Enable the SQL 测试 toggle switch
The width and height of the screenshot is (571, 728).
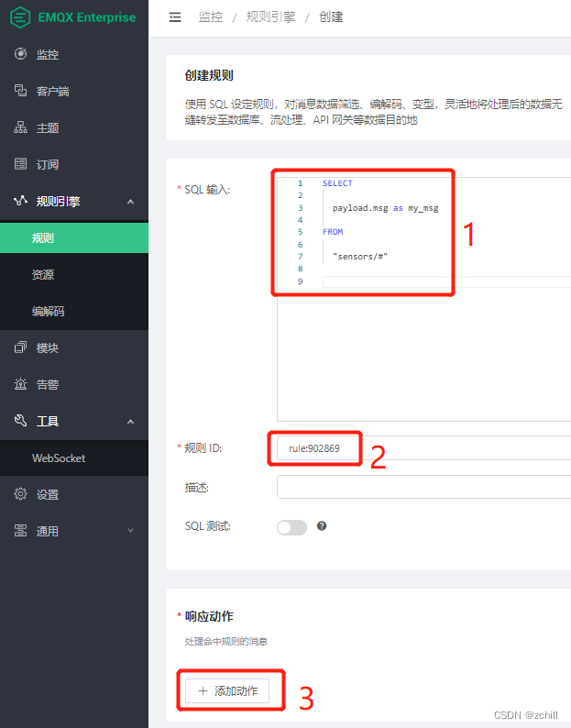292,527
